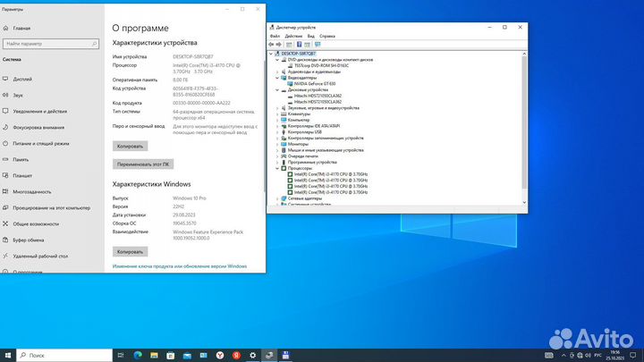Open Общие возможности settings page
Screen dimensions: 644x362
36,224
